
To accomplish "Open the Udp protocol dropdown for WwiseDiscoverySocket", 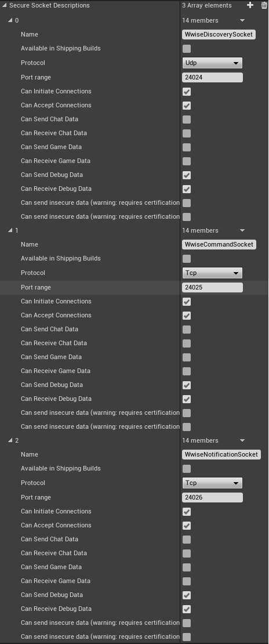I will 212,63.
